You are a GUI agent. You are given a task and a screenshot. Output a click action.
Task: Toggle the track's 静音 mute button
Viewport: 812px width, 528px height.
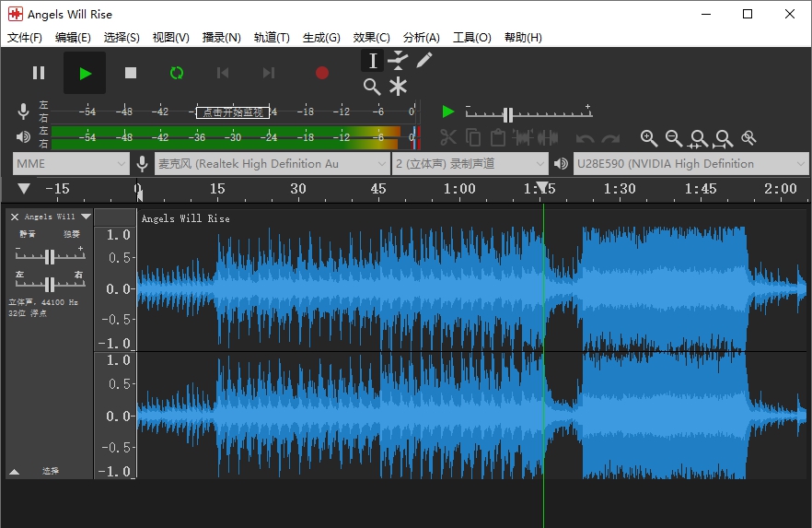point(28,234)
